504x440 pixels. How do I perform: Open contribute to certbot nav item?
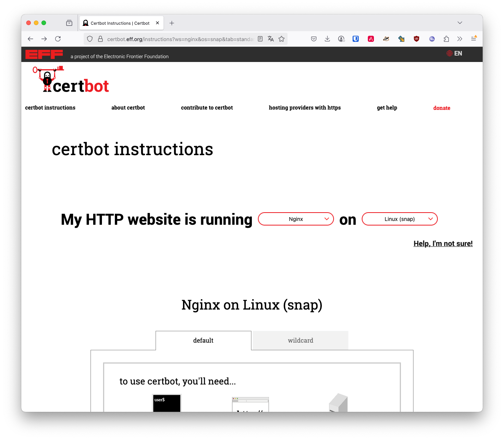207,108
